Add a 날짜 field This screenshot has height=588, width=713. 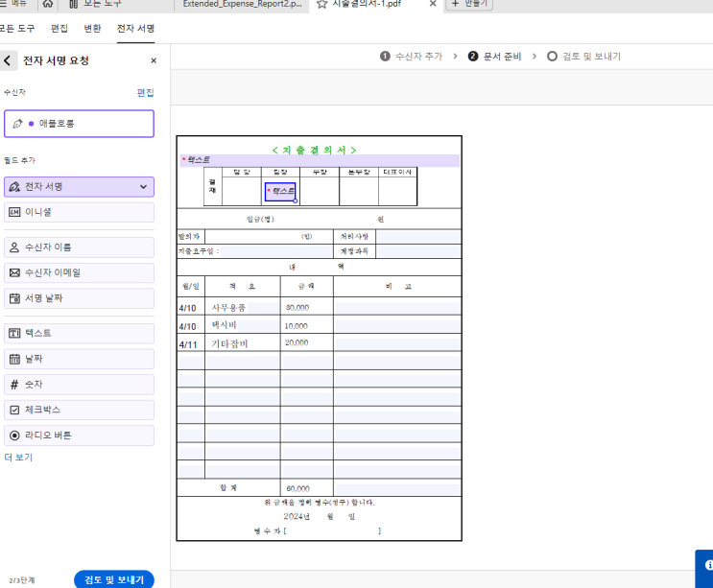(79, 359)
